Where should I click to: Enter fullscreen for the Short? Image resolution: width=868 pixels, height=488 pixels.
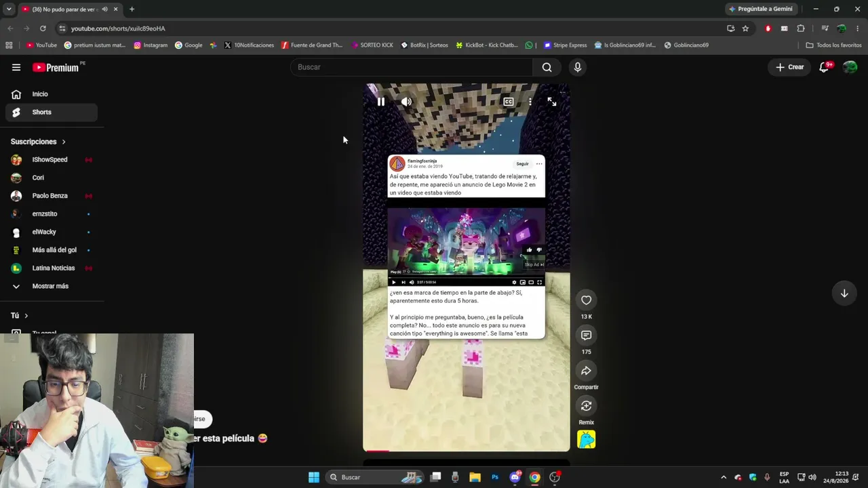click(552, 102)
